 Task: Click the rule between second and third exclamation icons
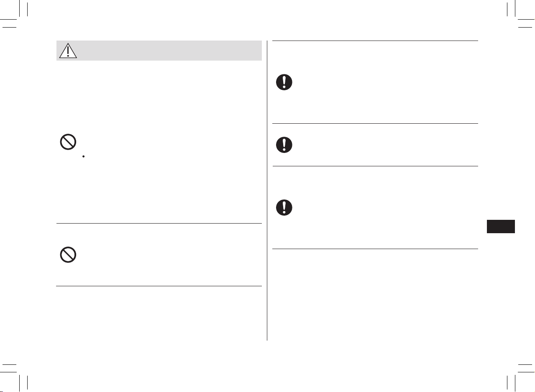tap(375, 166)
